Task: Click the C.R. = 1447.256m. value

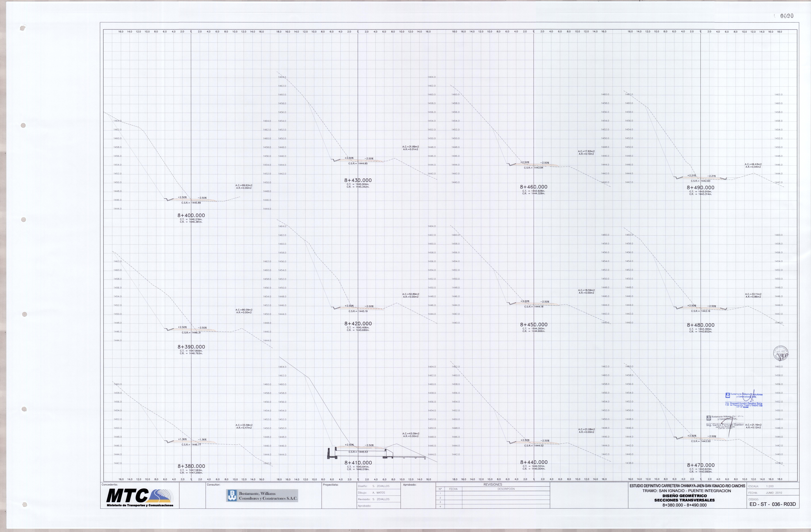Action: coord(191,473)
